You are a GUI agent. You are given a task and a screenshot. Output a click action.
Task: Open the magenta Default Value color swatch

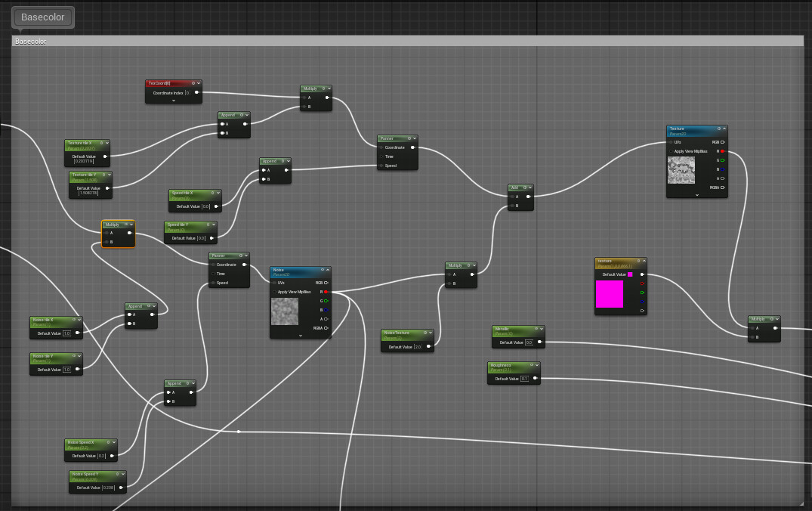pyautogui.click(x=630, y=274)
